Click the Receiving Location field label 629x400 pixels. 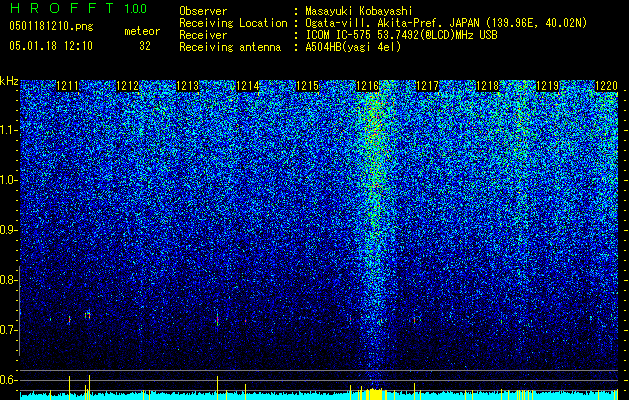pos(233,23)
